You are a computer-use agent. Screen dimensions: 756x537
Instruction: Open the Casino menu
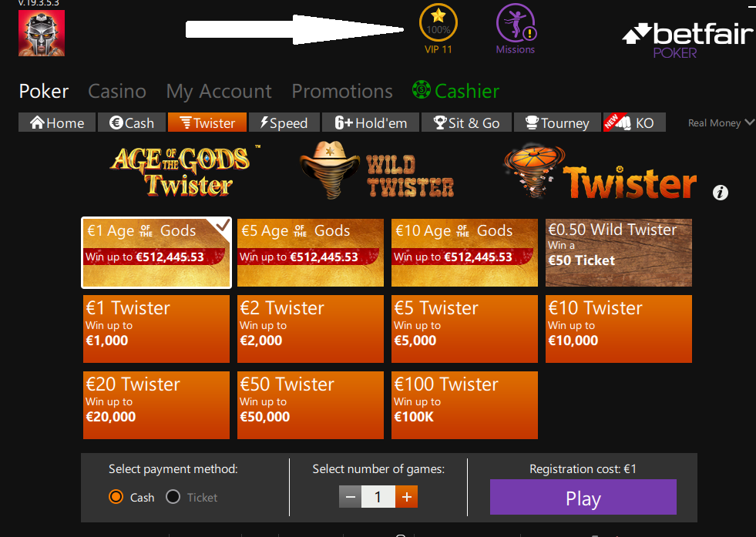[116, 91]
